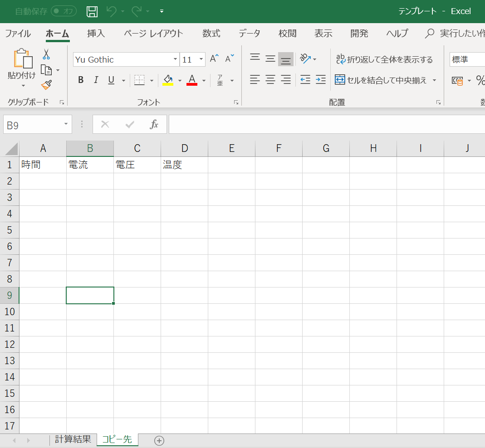Screen dimensions: 485x448
Task: Open Customize Quick Access Toolbar menu
Action: (x=162, y=11)
